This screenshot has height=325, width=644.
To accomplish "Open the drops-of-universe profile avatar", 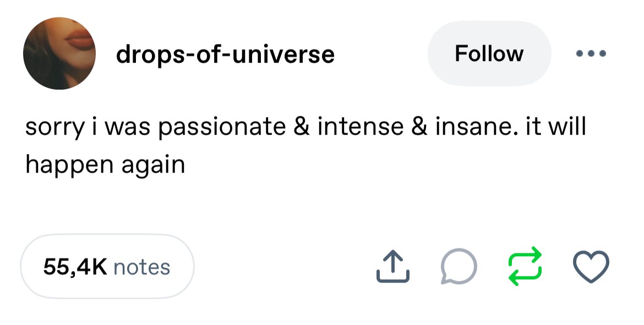I will (59, 53).
